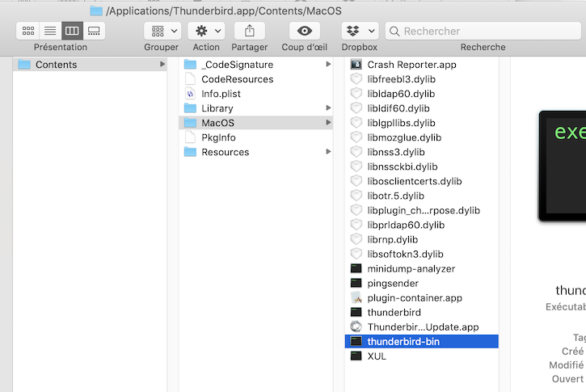Screen dimensions: 586x392
Task: Click the Info.plist file icon
Action: (190, 94)
